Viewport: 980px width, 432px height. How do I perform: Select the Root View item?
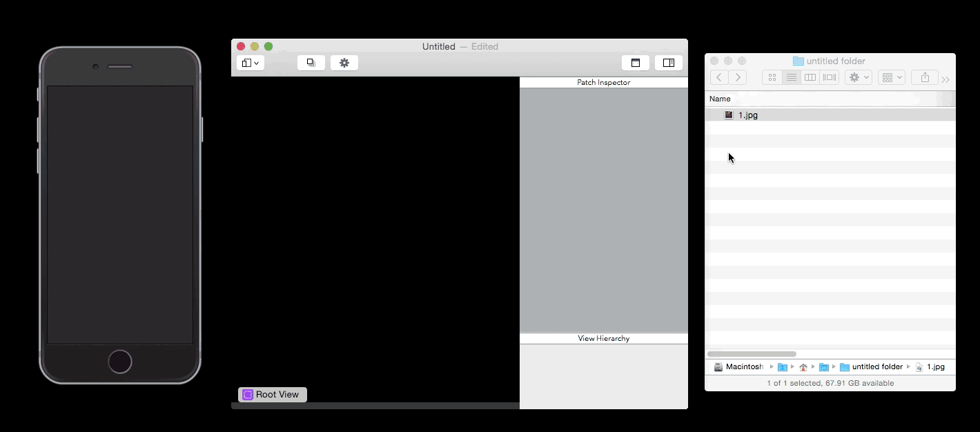273,395
